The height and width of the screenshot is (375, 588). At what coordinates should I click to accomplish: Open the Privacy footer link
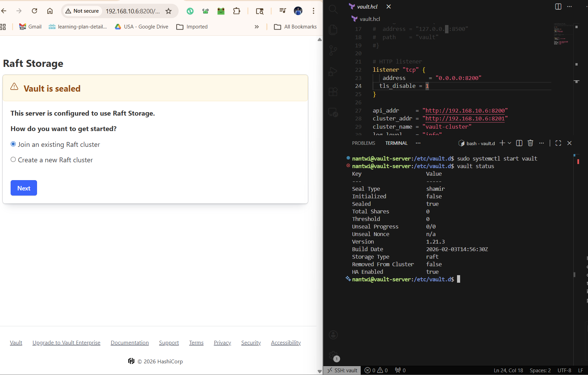tap(223, 343)
